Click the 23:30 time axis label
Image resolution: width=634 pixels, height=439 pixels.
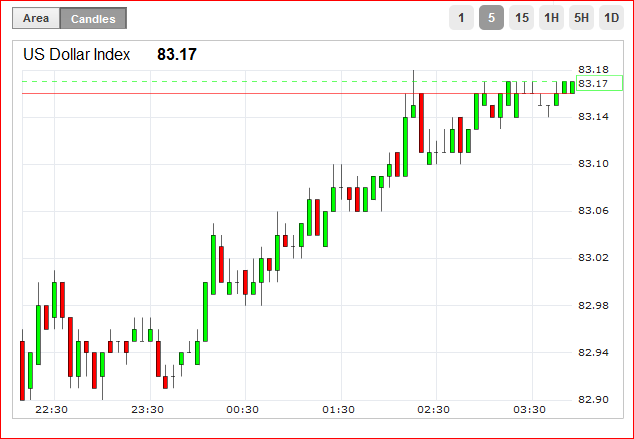coord(147,410)
